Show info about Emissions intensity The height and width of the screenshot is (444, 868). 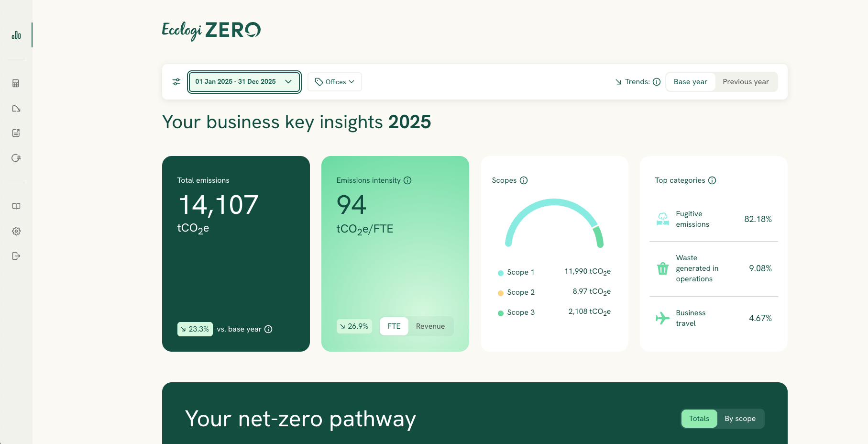407,180
